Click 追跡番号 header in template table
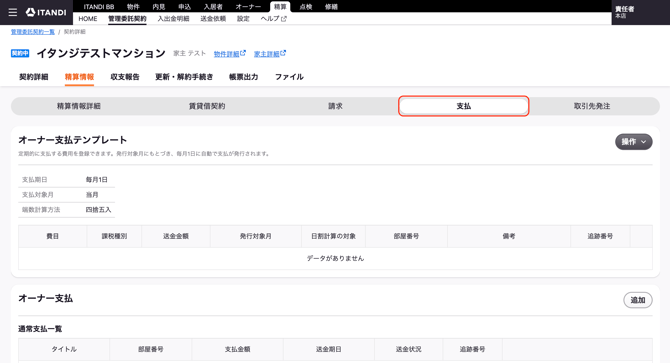The width and height of the screenshot is (670, 363). pyautogui.click(x=600, y=236)
